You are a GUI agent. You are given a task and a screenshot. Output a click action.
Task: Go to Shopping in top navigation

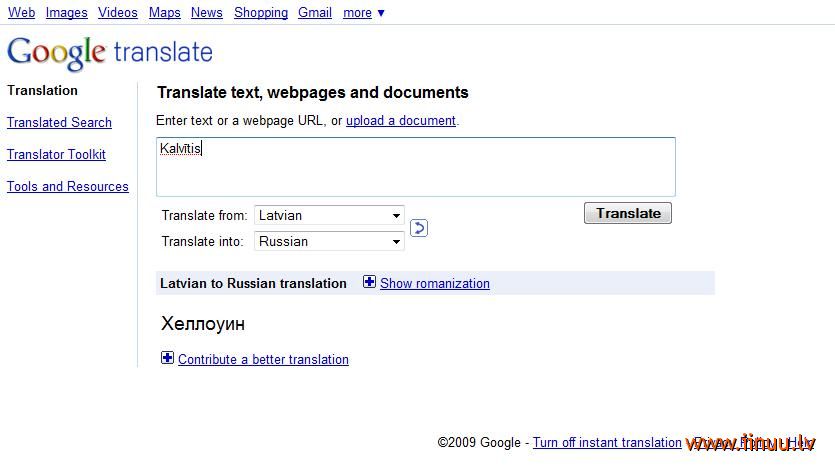[x=261, y=12]
